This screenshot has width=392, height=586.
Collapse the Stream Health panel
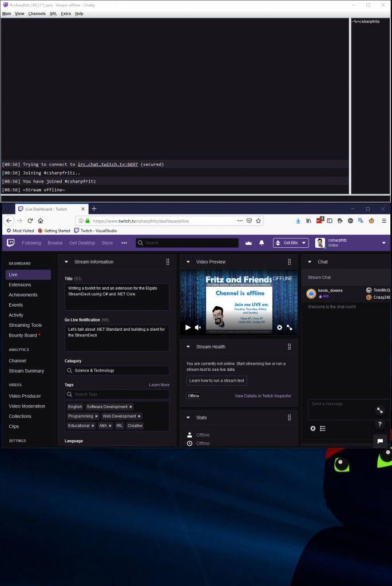[188, 347]
